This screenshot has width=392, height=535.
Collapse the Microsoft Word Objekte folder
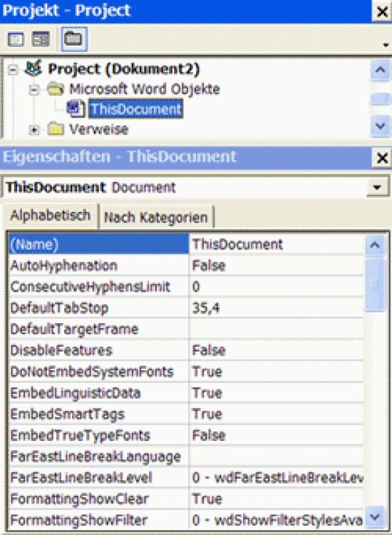click(x=34, y=90)
